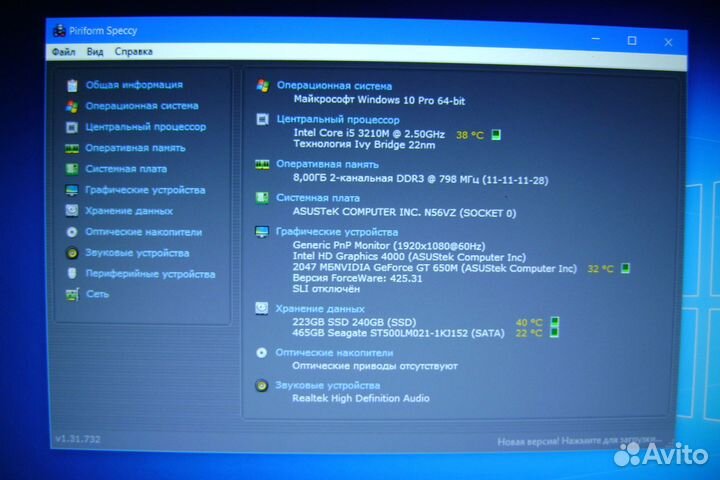Select Периферийные устройства in the sidebar

150,274
